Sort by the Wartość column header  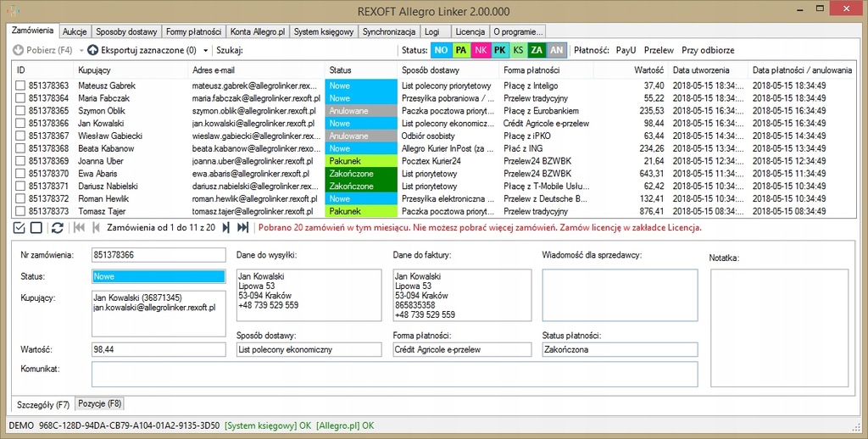[630, 70]
